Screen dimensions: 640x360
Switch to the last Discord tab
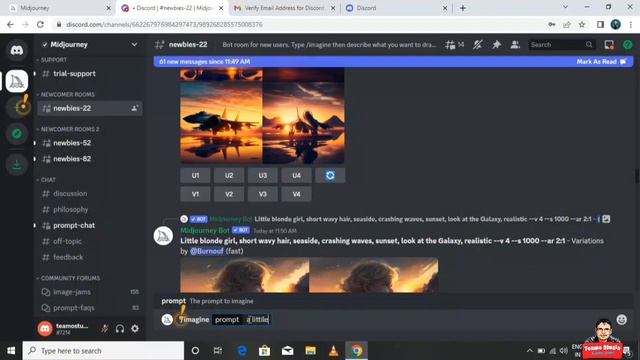pyautogui.click(x=395, y=8)
